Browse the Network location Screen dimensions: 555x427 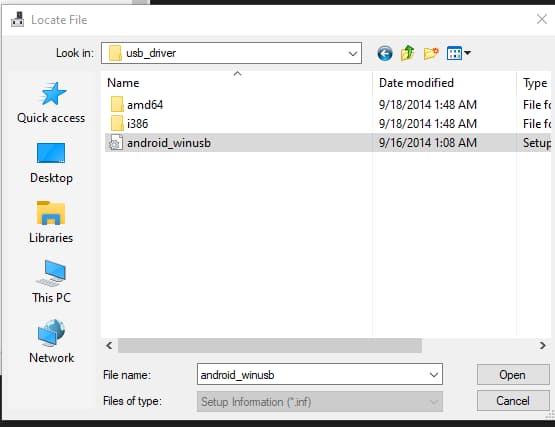click(51, 342)
